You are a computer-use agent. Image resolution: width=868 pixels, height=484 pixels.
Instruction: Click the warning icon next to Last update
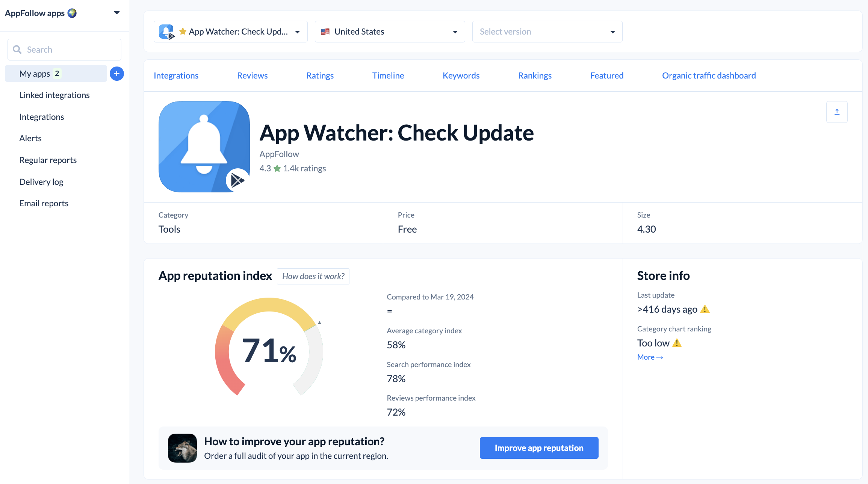pyautogui.click(x=705, y=309)
